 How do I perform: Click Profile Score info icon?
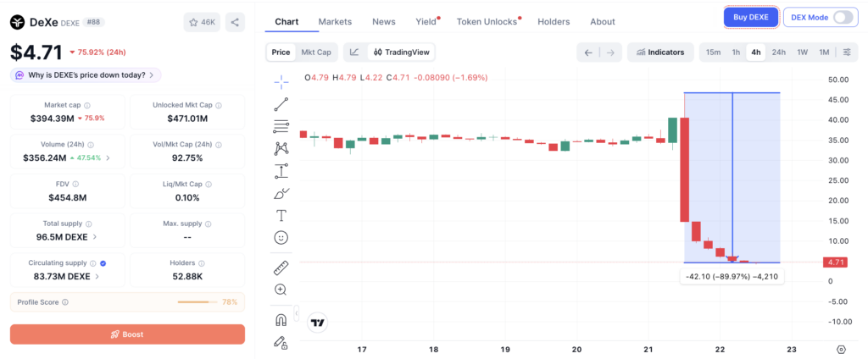[64, 302]
